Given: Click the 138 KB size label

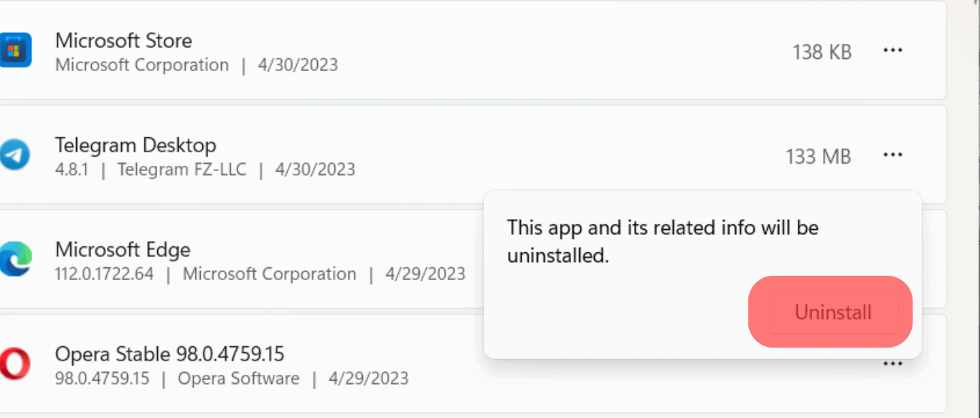Looking at the screenshot, I should [821, 52].
